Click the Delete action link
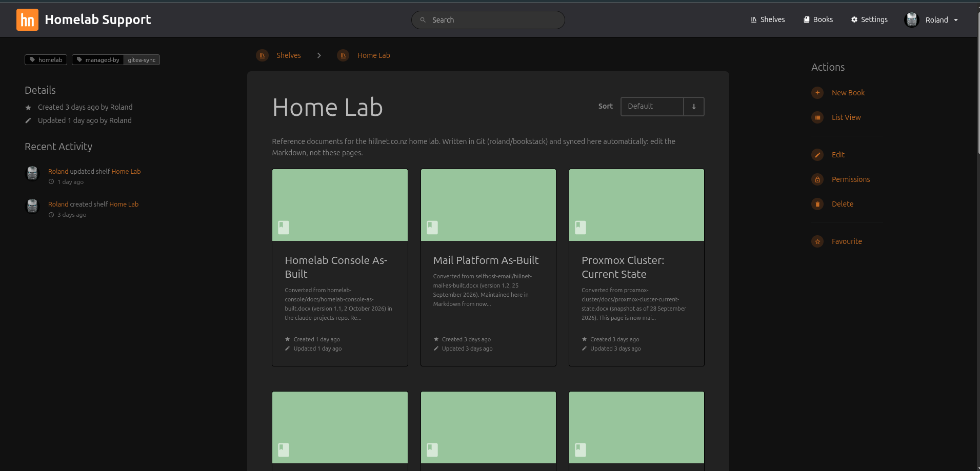 (843, 204)
